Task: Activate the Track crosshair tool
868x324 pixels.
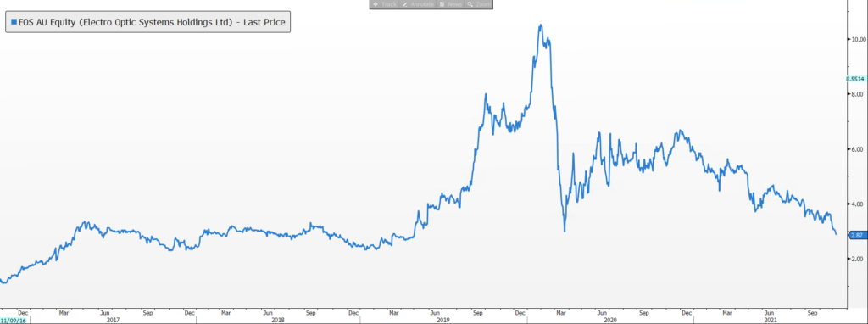Action: tap(384, 4)
